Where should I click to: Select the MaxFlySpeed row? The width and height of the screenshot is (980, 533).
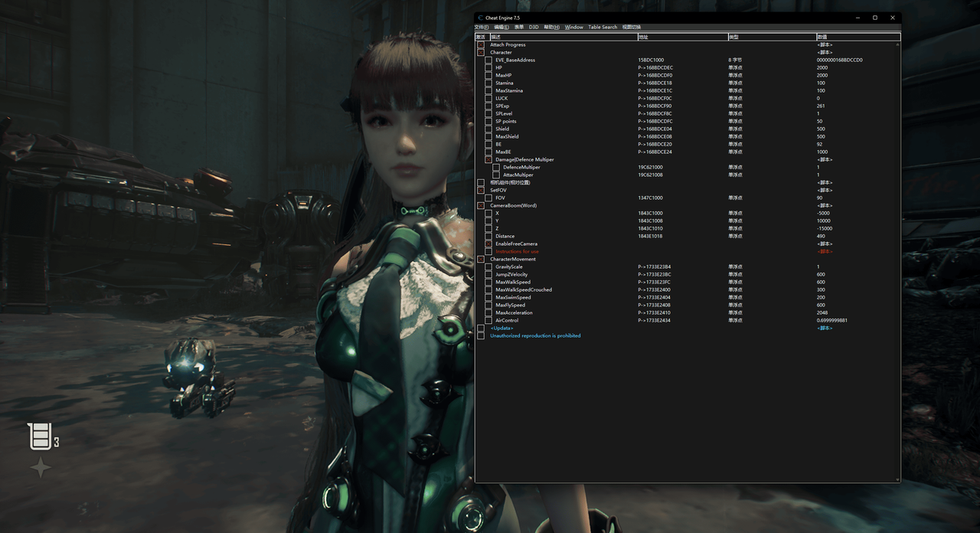[686, 305]
